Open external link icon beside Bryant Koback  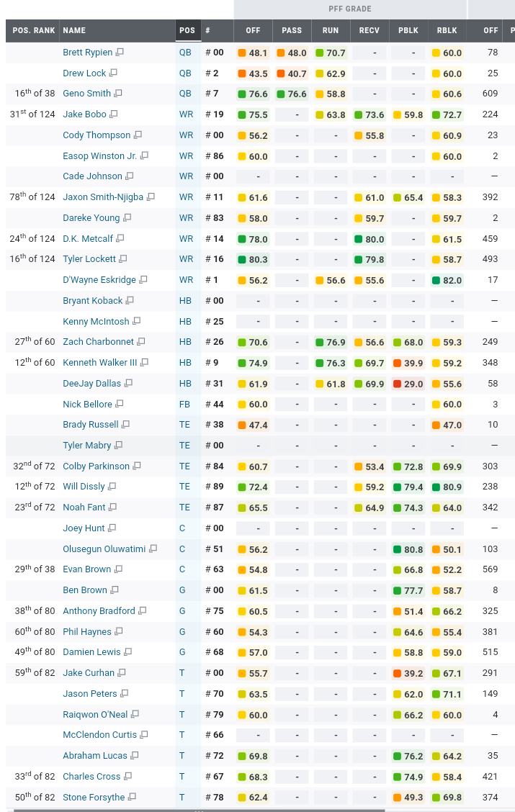(130, 300)
